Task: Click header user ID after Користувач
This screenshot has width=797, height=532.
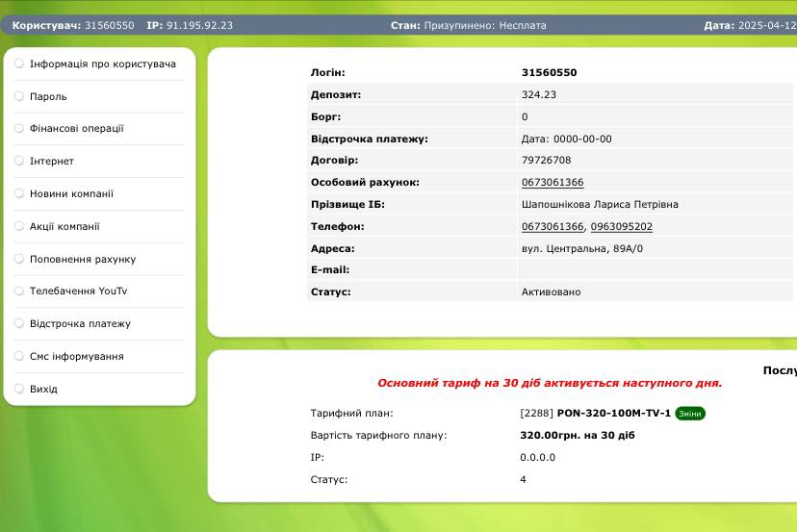Action: pyautogui.click(x=110, y=25)
